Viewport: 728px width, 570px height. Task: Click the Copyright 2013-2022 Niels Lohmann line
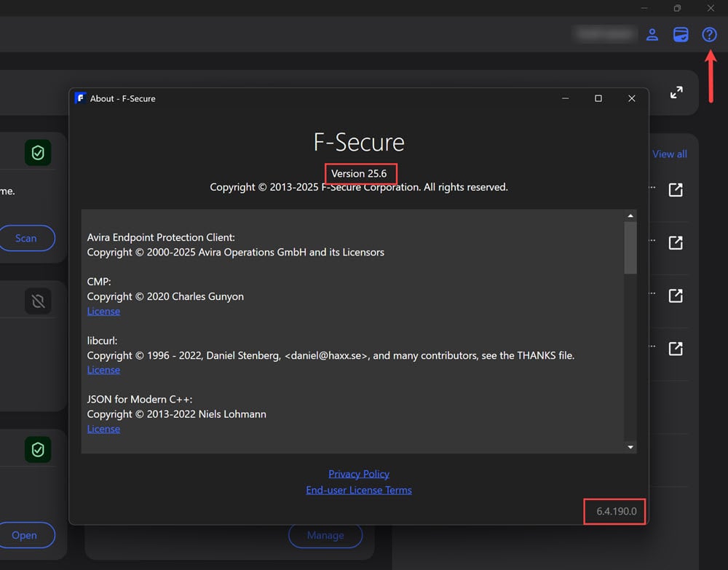(x=176, y=414)
